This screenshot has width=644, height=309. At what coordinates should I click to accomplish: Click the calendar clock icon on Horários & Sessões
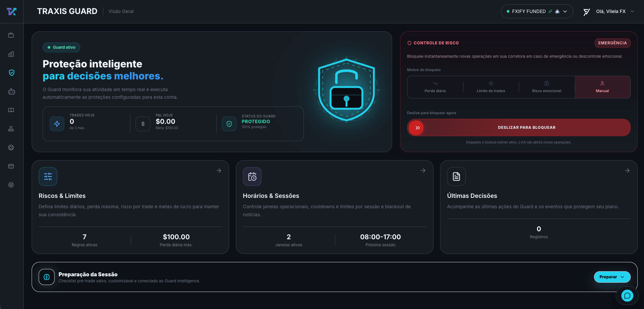252,177
